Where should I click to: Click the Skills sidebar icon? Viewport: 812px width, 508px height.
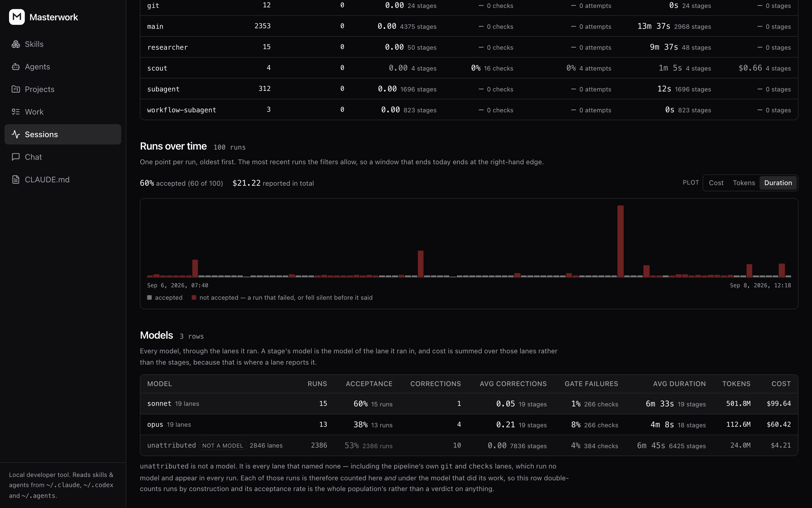click(16, 44)
